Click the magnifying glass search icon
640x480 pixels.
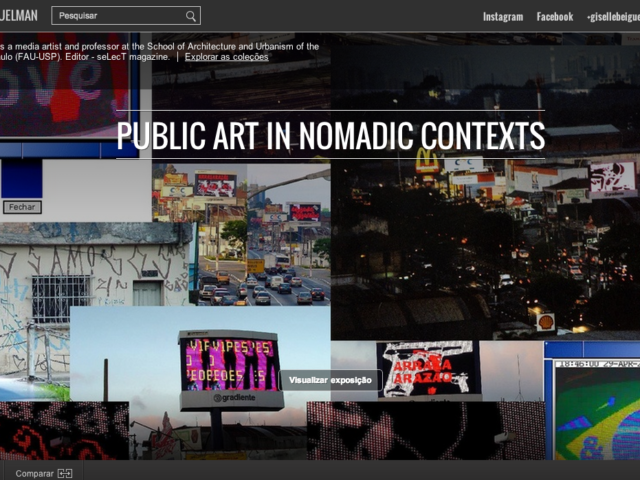pyautogui.click(x=191, y=16)
